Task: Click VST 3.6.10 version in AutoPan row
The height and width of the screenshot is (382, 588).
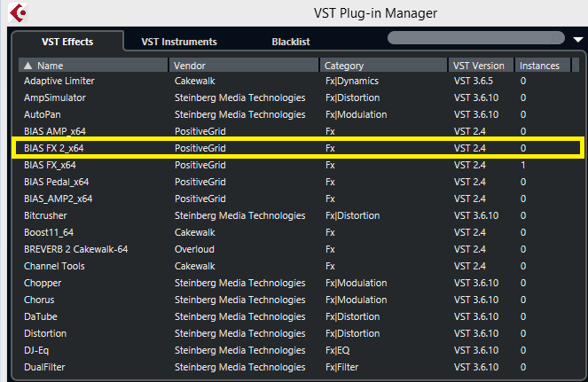Action: point(476,114)
